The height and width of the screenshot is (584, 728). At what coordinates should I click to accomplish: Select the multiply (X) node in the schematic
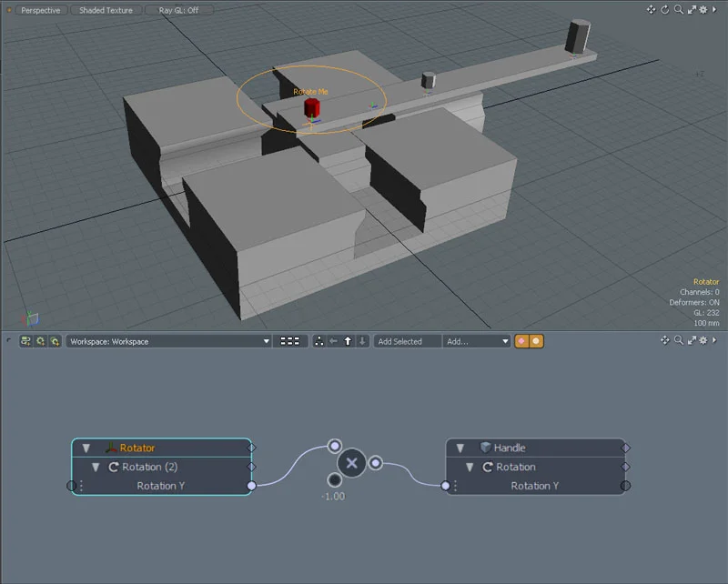[x=351, y=463]
